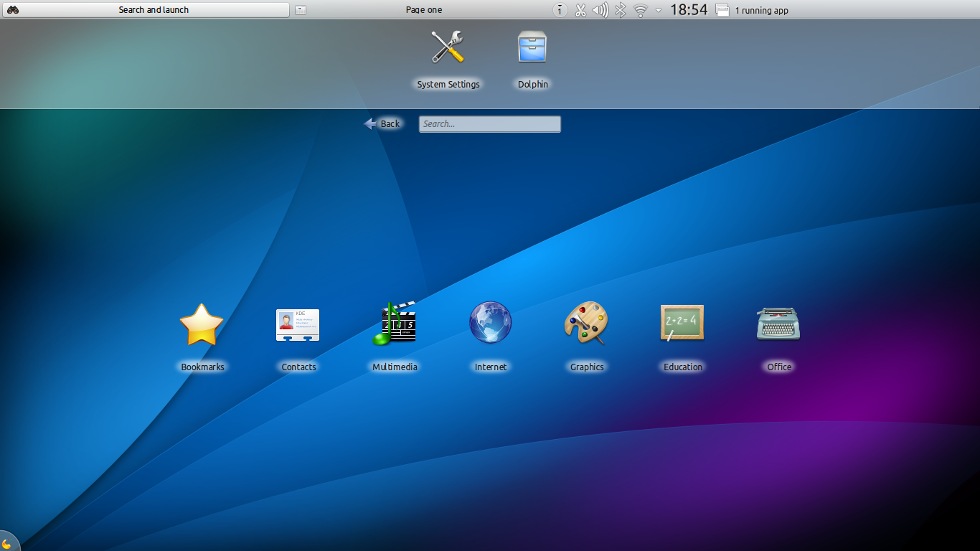Open the Wi-Fi network icon
This screenshot has height=551, width=980.
640,10
